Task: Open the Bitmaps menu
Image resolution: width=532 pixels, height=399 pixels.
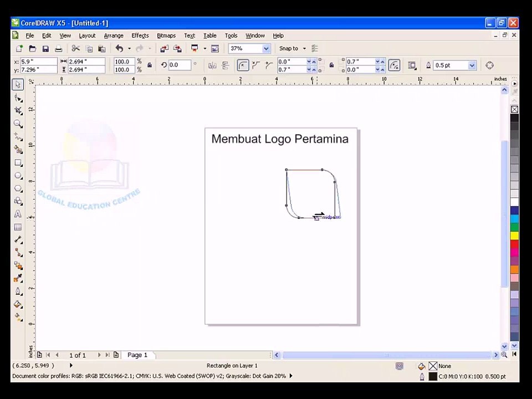Action: point(166,35)
